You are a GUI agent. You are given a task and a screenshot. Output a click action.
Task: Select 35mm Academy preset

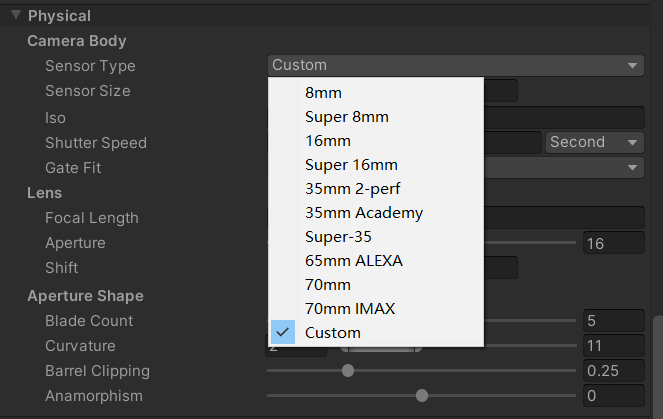[364, 212]
